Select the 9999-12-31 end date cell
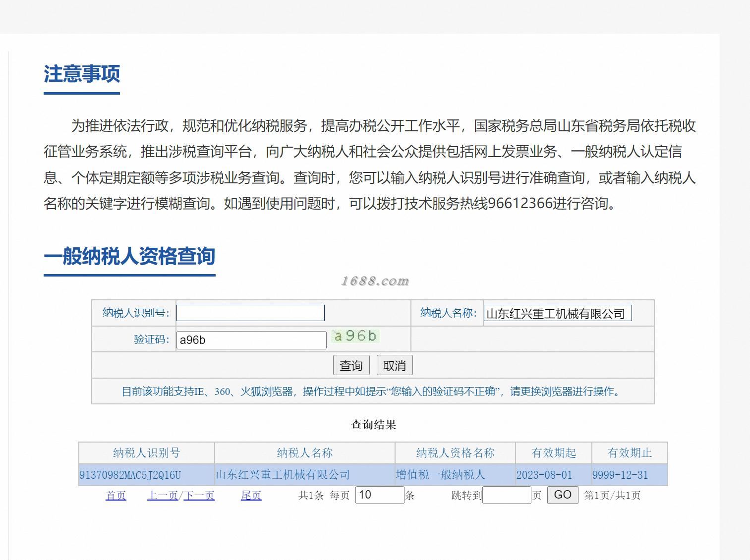This screenshot has height=560, width=750. pos(630,475)
